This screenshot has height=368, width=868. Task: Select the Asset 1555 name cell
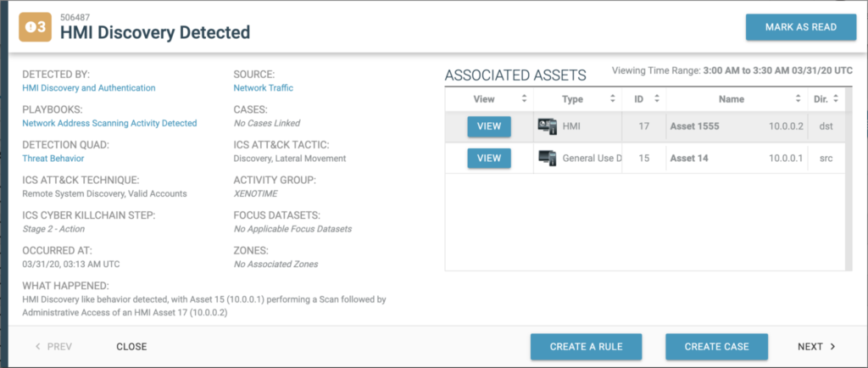tap(695, 126)
